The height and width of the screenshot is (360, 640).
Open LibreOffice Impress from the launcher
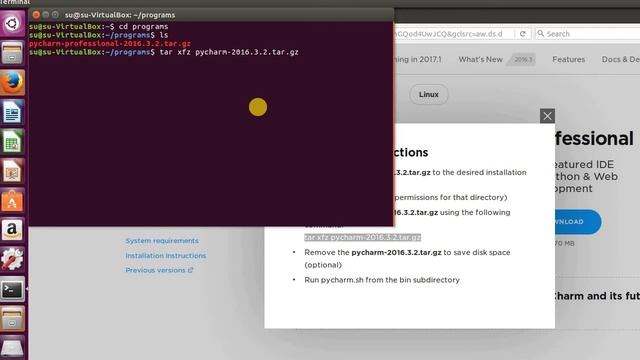coord(12,171)
